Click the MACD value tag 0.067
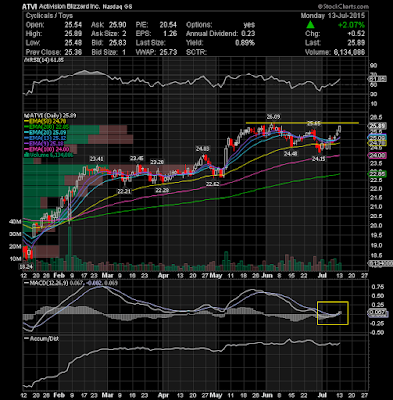Viewport: 393px width, 400px height. pos(377,313)
